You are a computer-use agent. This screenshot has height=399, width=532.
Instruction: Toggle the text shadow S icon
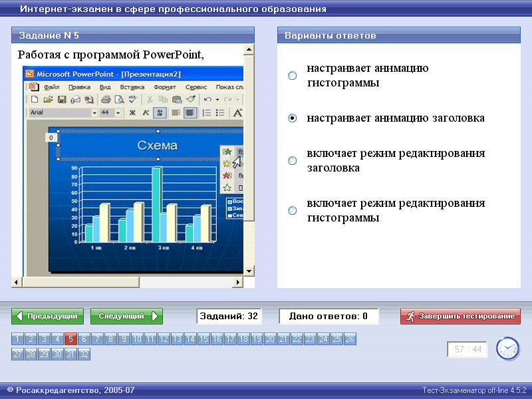coord(160,112)
